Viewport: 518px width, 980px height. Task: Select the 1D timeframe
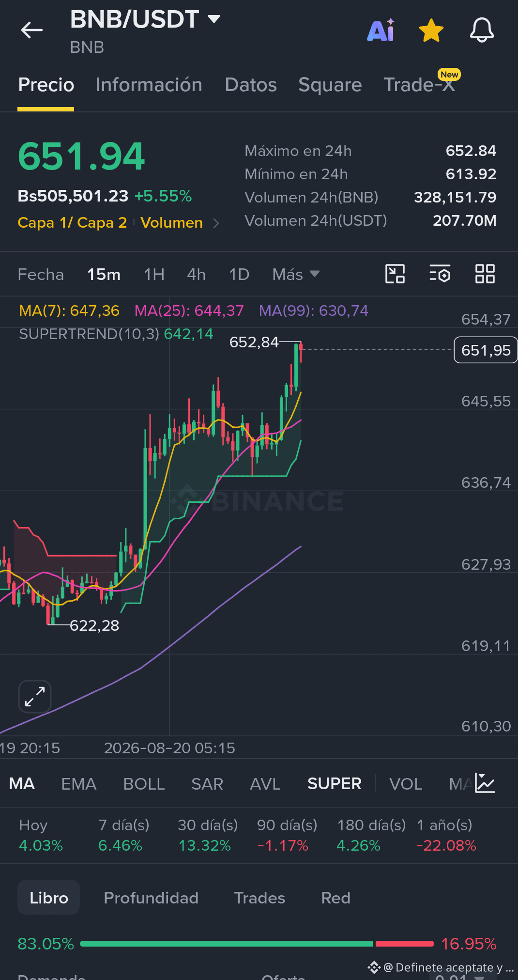coord(239,275)
